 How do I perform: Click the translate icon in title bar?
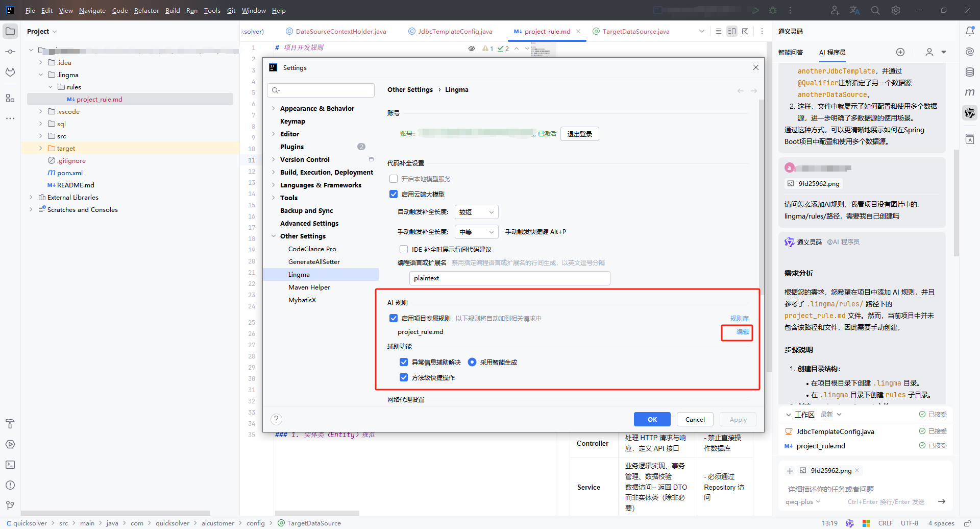(x=855, y=10)
